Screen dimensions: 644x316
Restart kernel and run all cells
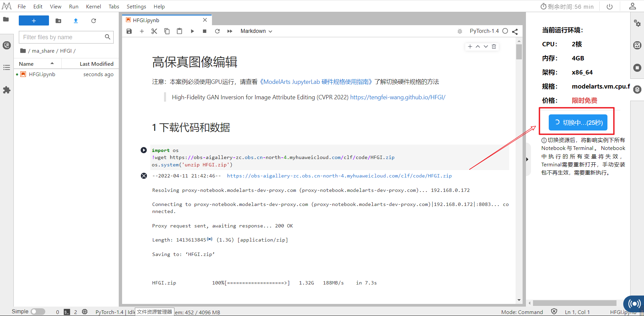click(230, 31)
